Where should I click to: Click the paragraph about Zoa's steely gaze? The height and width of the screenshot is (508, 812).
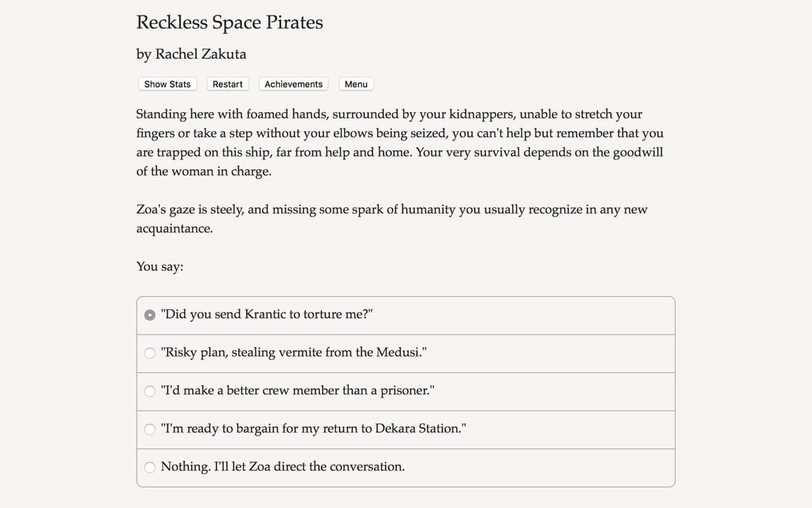(x=391, y=219)
